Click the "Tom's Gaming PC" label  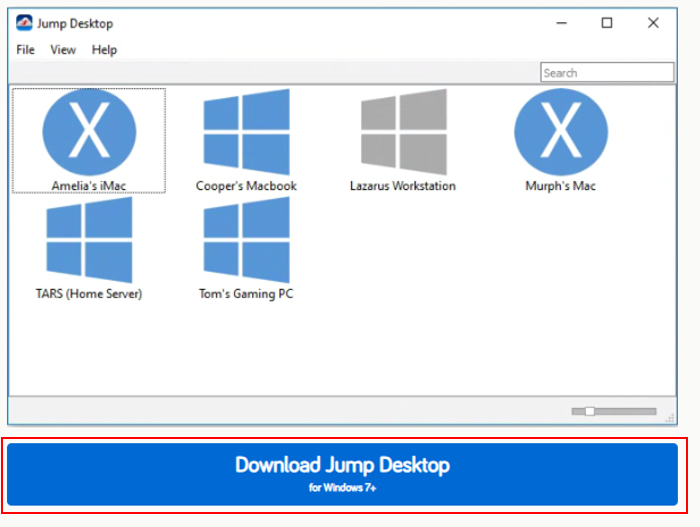click(246, 294)
